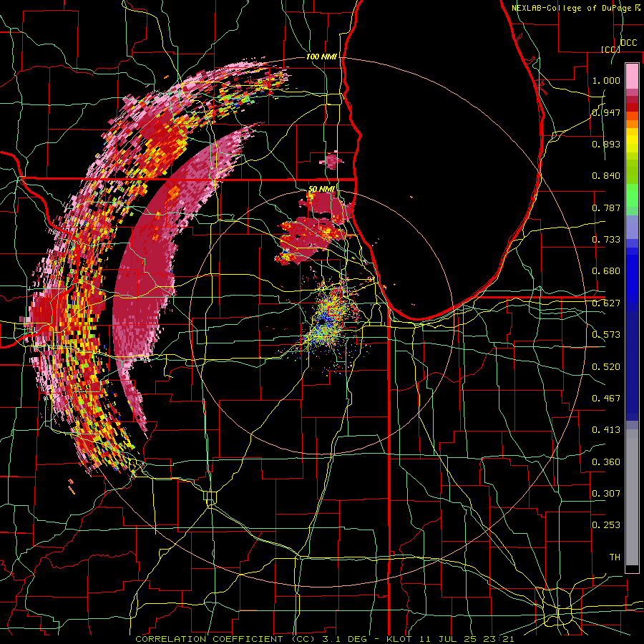This screenshot has height=644, width=644.
Task: Select the 0.360 color scale value
Action: coord(606,462)
